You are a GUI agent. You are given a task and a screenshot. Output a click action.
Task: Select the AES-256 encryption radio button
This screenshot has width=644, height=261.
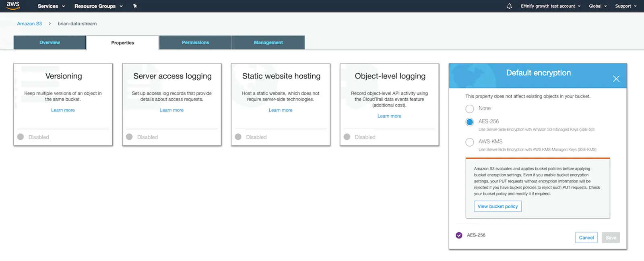click(470, 122)
